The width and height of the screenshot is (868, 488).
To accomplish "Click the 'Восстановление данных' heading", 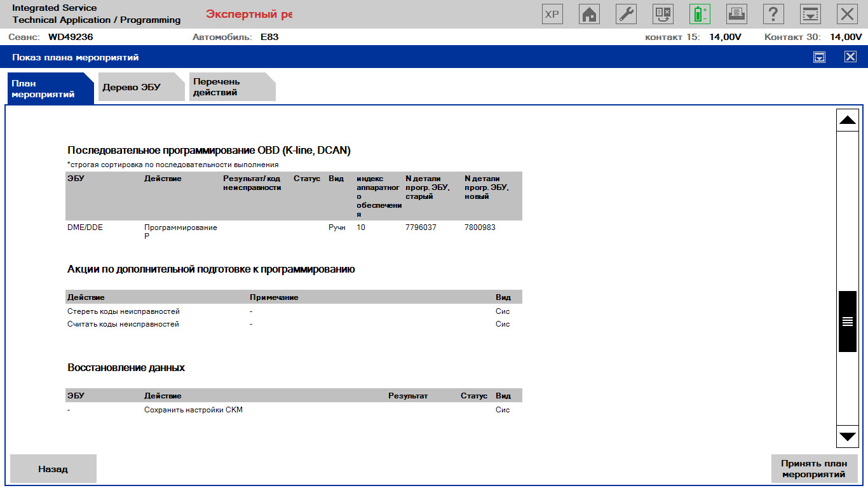I will click(x=126, y=368).
